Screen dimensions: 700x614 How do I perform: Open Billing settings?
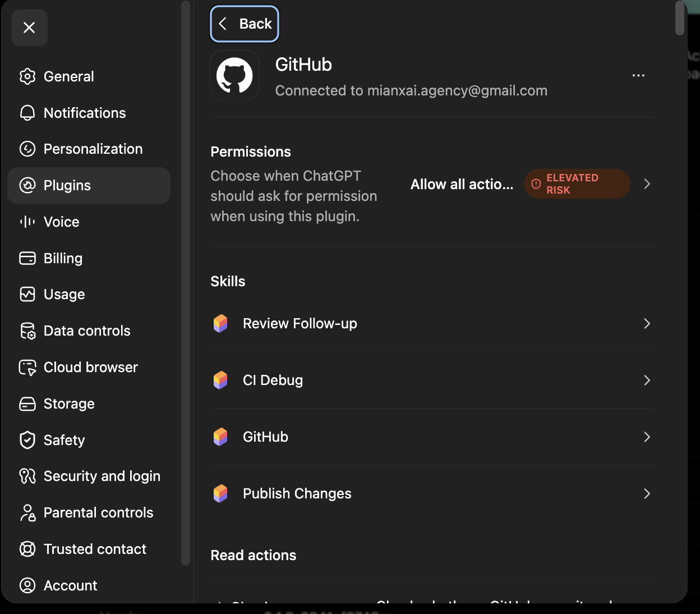point(89,258)
